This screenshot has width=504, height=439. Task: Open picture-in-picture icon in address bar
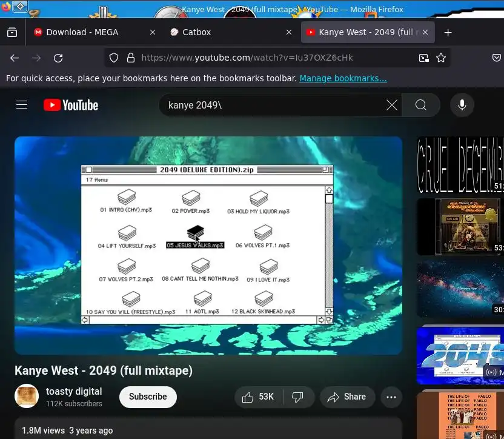(x=423, y=58)
